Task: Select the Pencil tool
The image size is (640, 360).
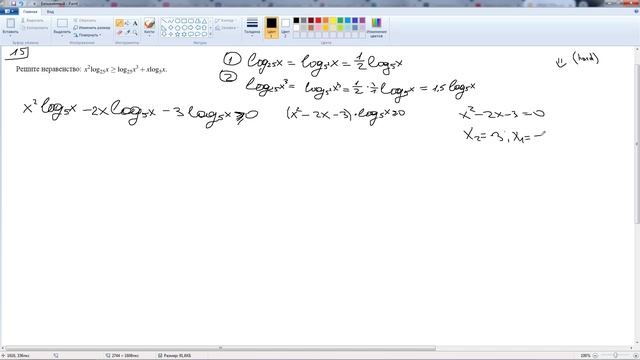Action: tap(120, 24)
